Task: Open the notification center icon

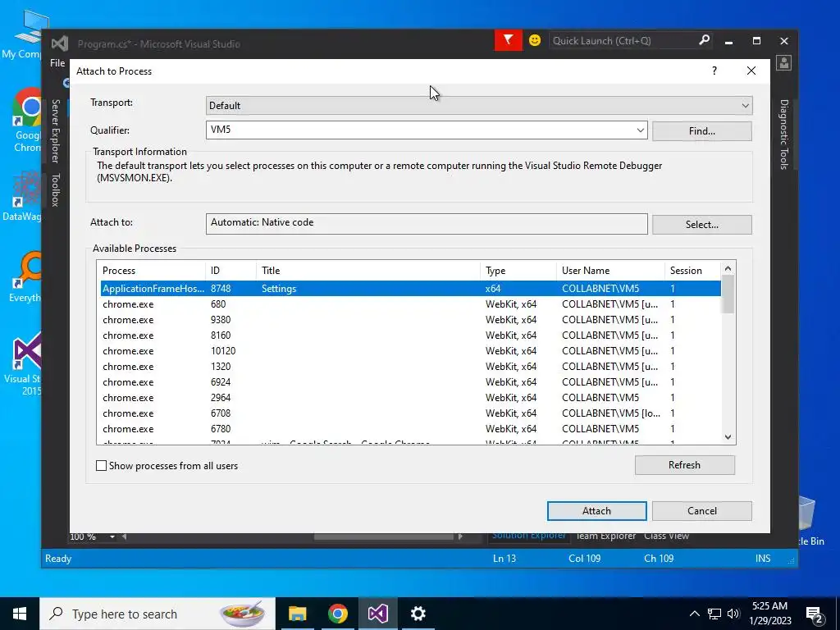Action: click(x=814, y=614)
